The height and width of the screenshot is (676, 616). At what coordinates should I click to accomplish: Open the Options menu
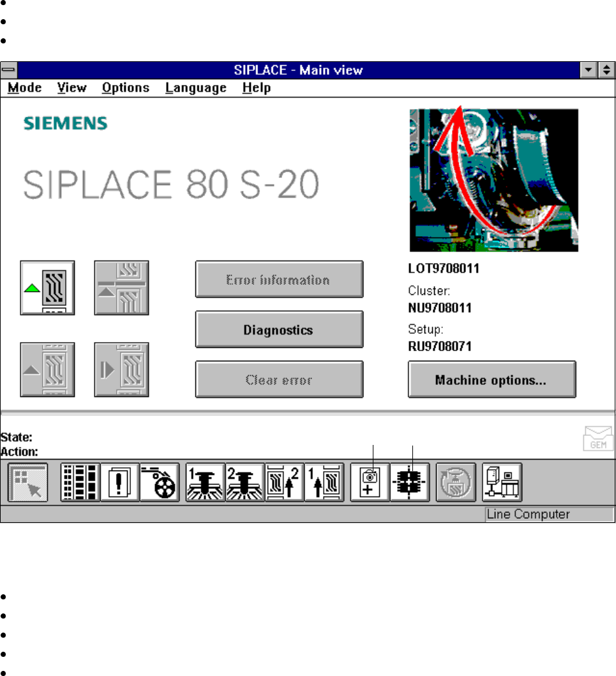click(125, 88)
